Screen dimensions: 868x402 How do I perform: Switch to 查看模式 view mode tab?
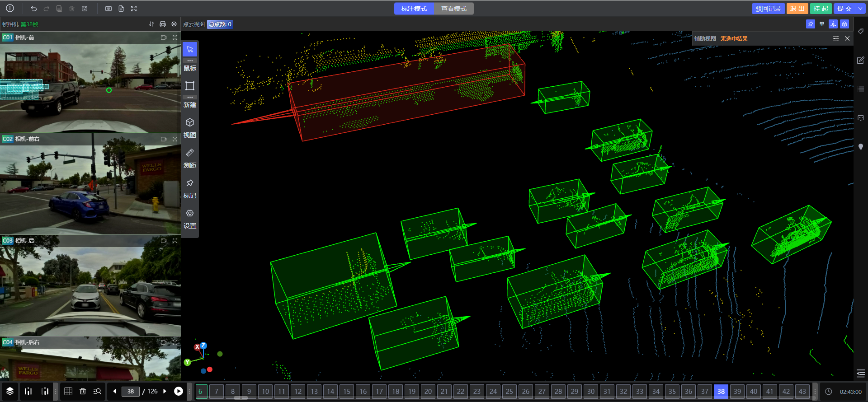point(453,9)
